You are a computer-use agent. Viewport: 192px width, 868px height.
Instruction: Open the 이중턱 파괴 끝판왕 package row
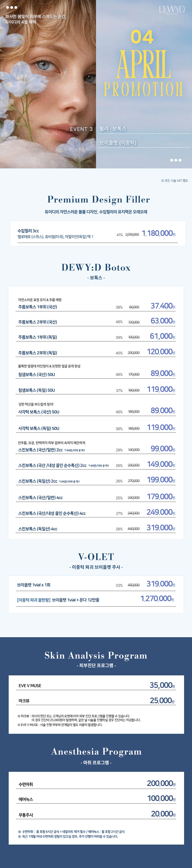click(x=58, y=600)
